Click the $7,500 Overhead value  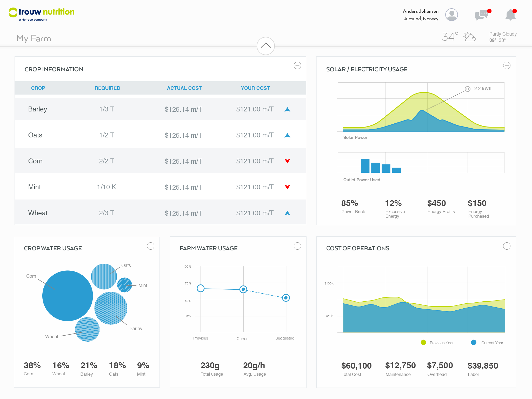(x=440, y=366)
